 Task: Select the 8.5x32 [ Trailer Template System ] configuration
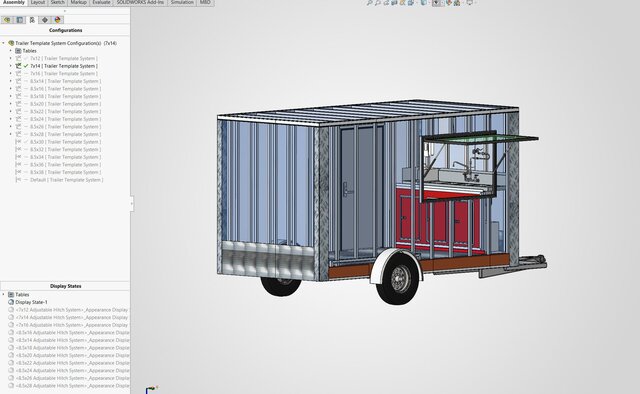point(65,149)
